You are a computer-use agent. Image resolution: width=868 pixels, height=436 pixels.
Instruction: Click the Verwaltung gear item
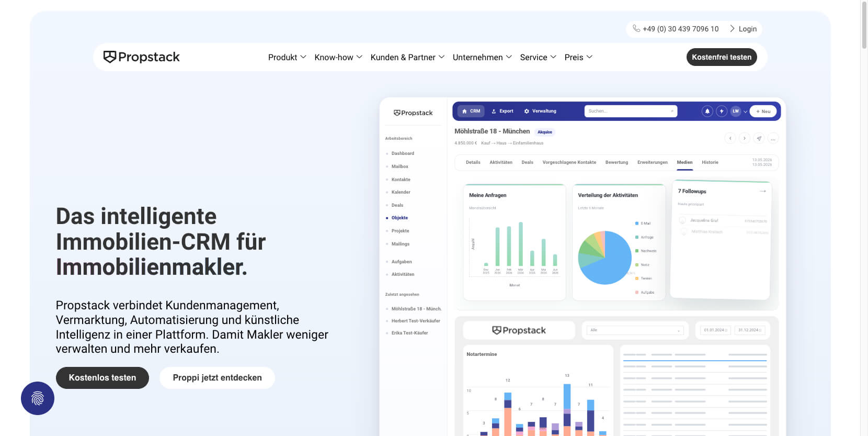click(540, 111)
